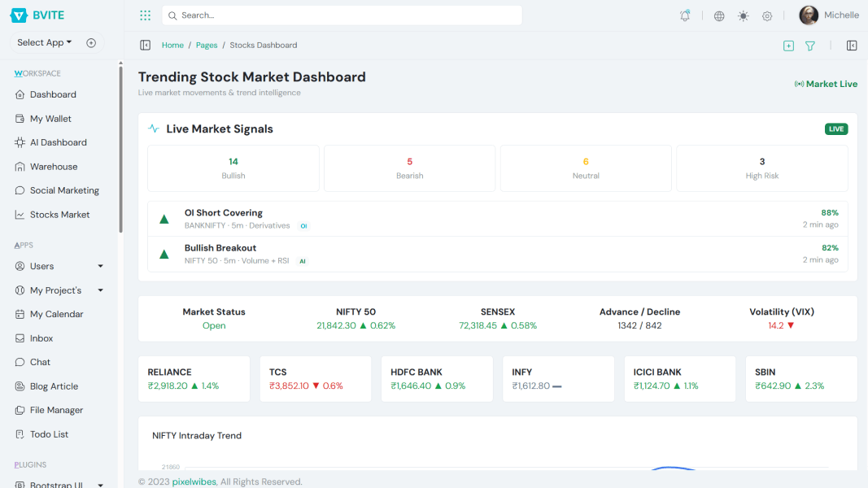Click the Home breadcrumb link
Screen dimensions: 868x488
click(172, 45)
